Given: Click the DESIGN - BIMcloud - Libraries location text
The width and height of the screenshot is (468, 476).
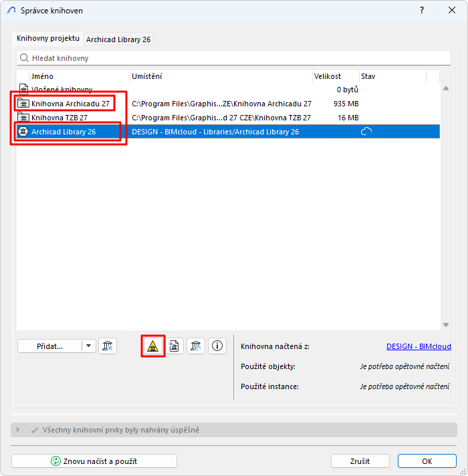Looking at the screenshot, I should pyautogui.click(x=215, y=132).
